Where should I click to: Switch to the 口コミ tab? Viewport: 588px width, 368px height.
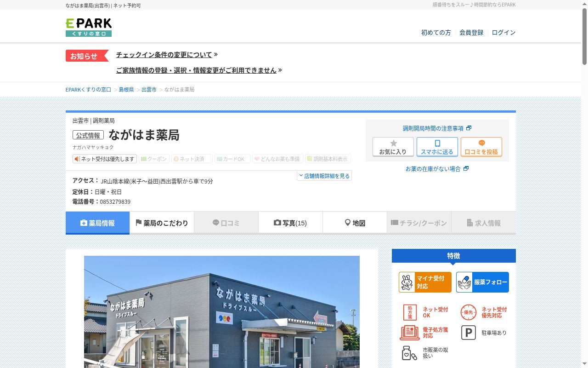(x=226, y=223)
